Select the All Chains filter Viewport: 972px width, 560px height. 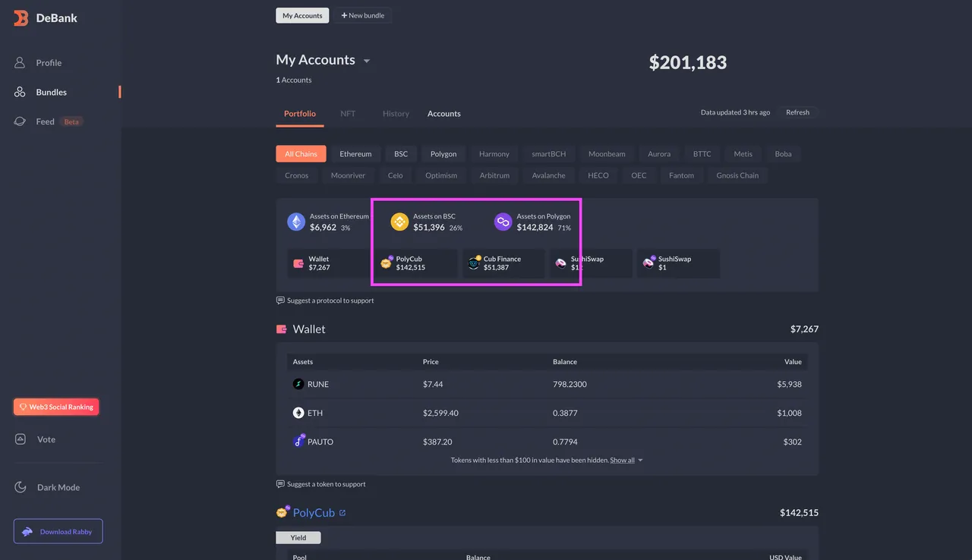pyautogui.click(x=301, y=154)
